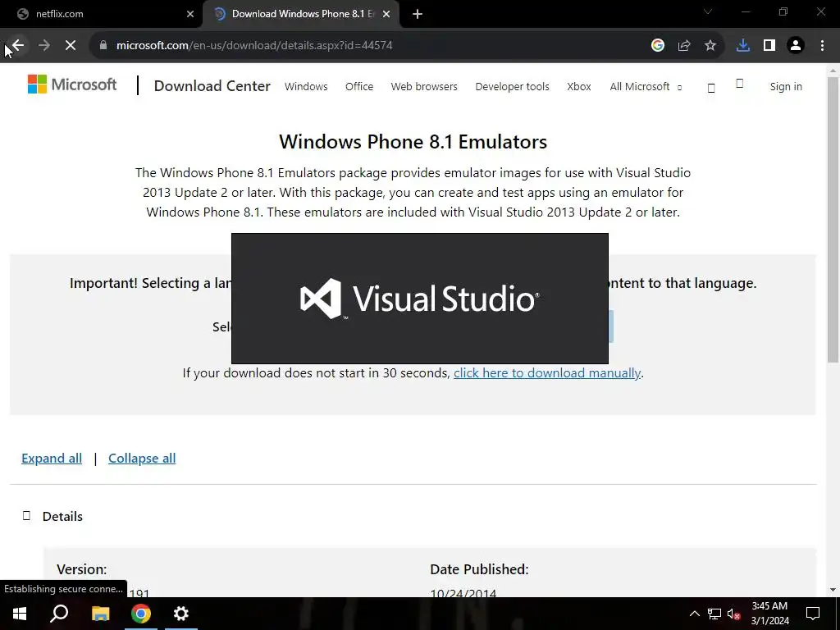Toggle the Details section expander
Viewport: 840px width, 630px height.
[x=26, y=515]
